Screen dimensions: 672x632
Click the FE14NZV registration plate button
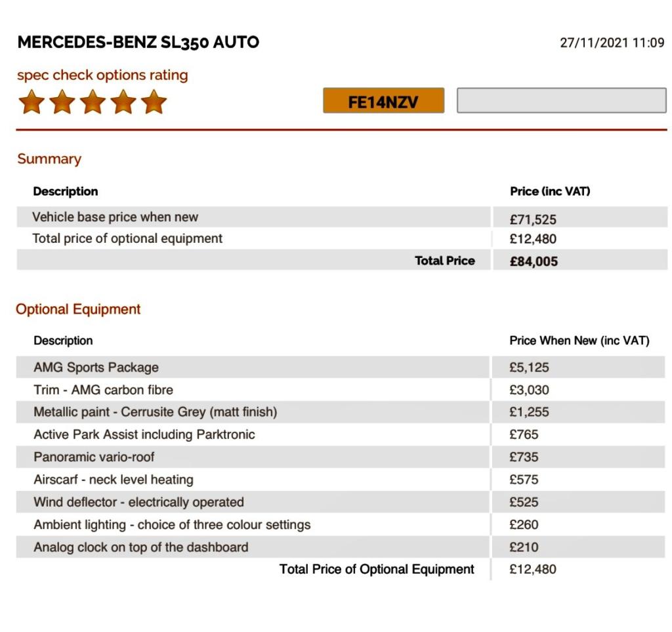[x=383, y=101]
